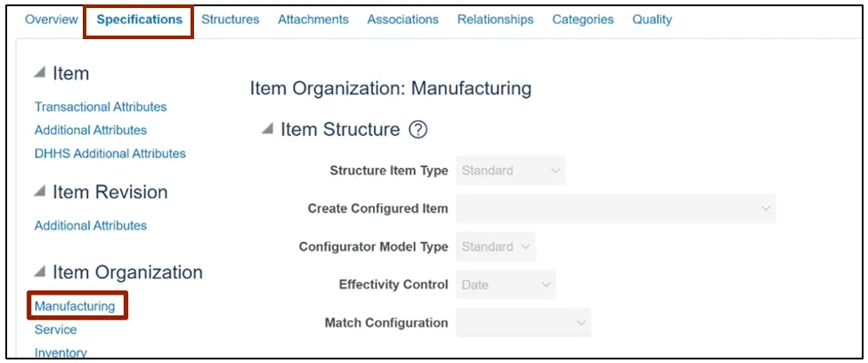Collapse the Item Structure section triangle
868x363 pixels.
(x=267, y=130)
